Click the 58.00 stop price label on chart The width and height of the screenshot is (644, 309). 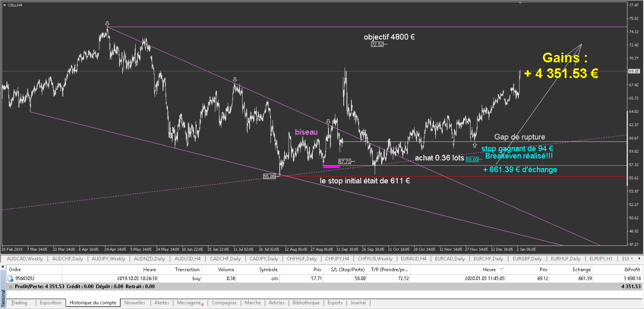(472, 160)
